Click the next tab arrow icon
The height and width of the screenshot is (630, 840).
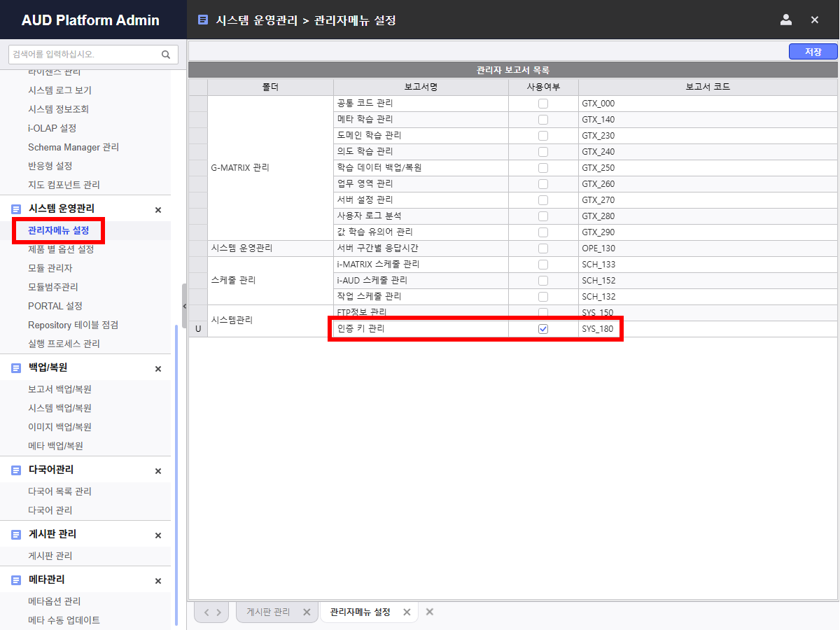click(x=219, y=612)
